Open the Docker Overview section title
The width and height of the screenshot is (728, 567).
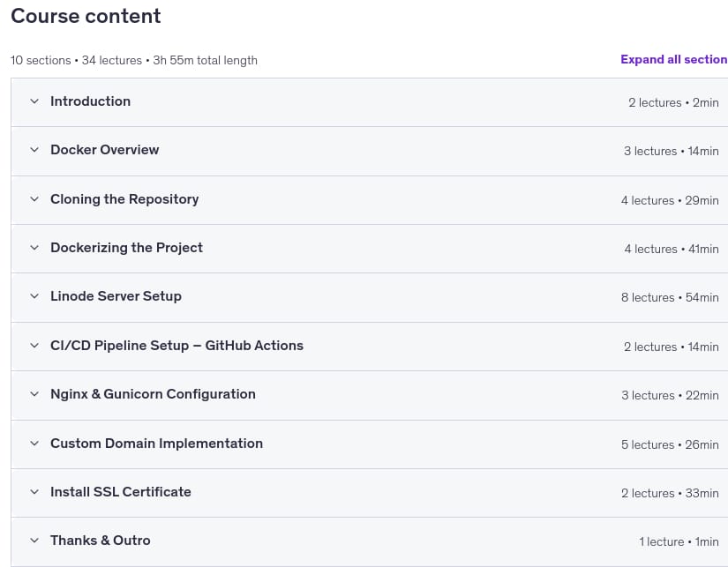(105, 149)
